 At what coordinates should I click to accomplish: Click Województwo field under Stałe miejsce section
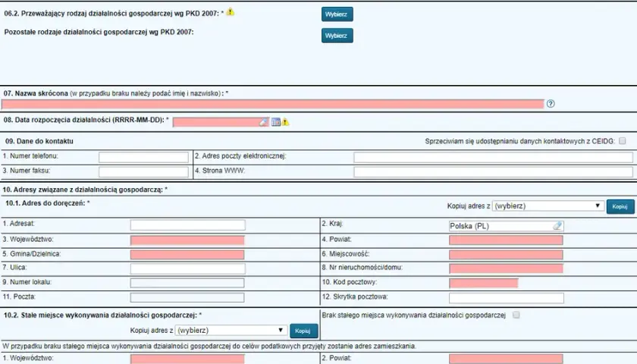point(187,359)
